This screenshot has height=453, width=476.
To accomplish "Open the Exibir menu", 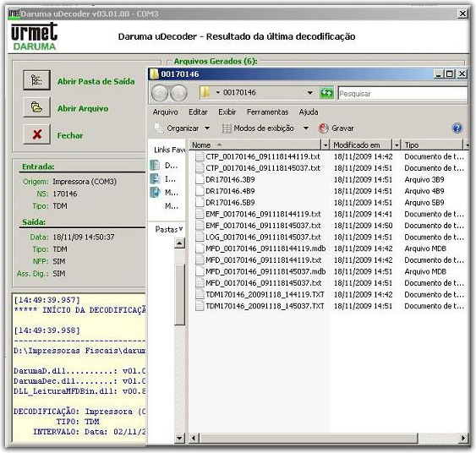I will coord(227,112).
